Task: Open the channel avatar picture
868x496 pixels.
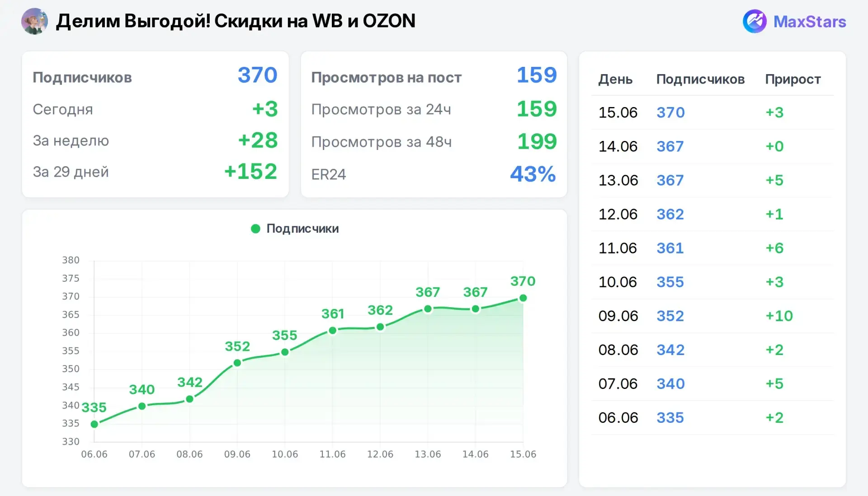Action: pyautogui.click(x=34, y=21)
